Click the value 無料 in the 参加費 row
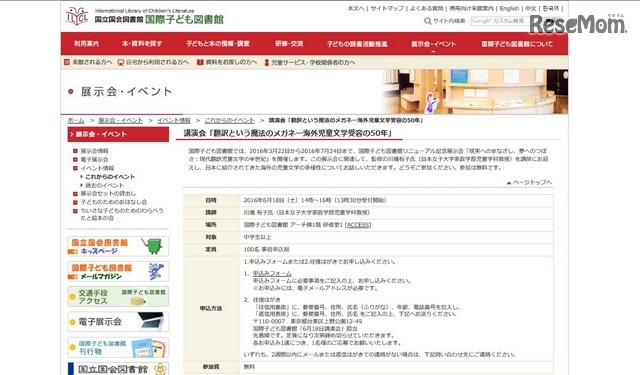The height and width of the screenshot is (375, 640). pyautogui.click(x=249, y=367)
